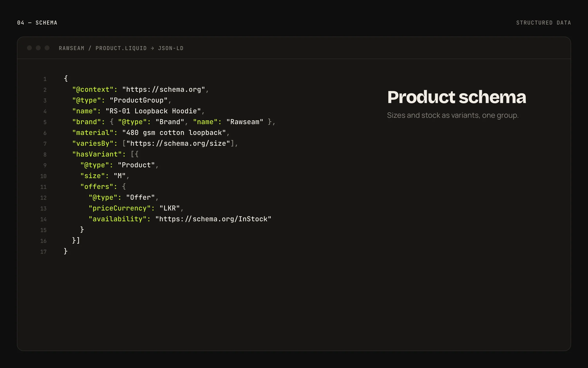
Task: Click the "size" key on line 10
Action: (95, 176)
